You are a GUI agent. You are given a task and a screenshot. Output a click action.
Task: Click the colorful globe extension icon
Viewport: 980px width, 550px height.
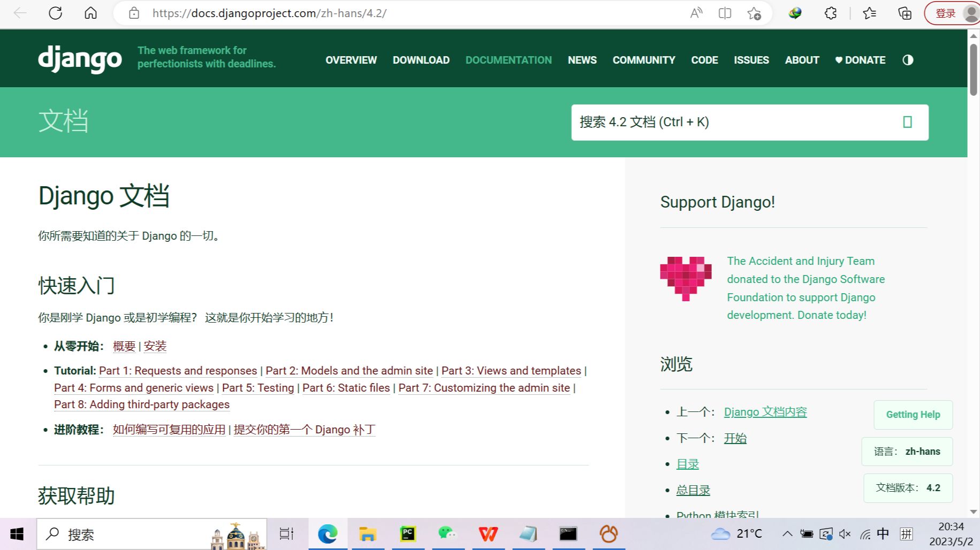795,13
